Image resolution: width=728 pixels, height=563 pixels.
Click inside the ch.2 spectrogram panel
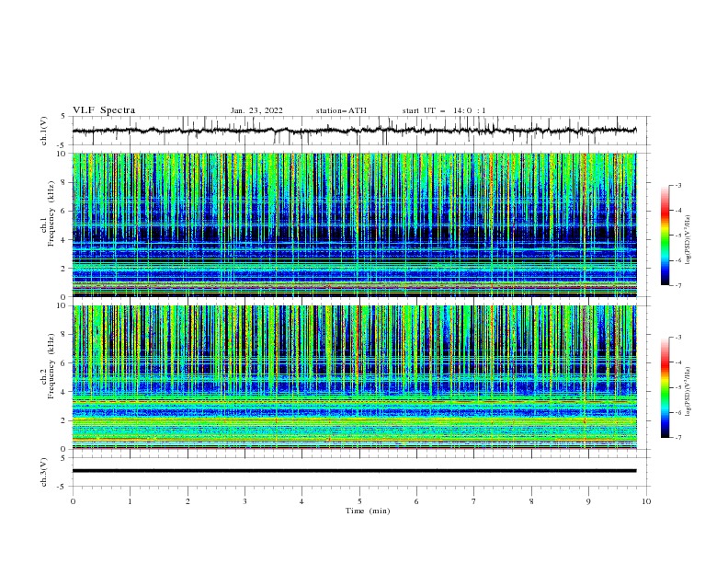point(354,377)
